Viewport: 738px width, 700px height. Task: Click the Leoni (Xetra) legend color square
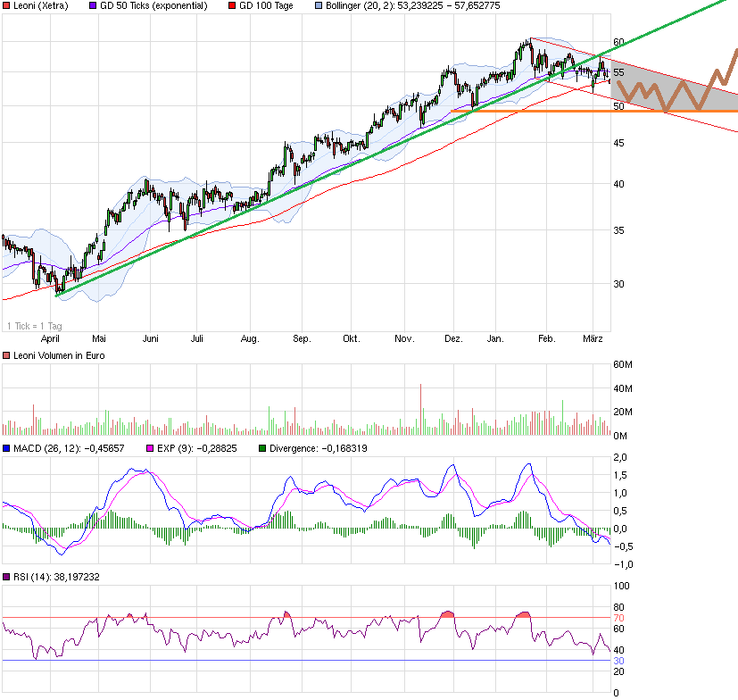(6, 5)
